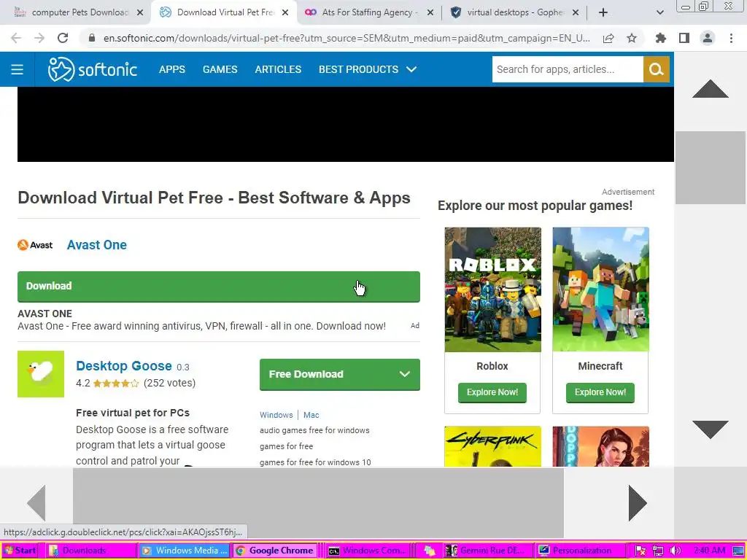Open the Start menu
Image resolution: width=747 pixels, height=560 pixels.
tap(19, 551)
